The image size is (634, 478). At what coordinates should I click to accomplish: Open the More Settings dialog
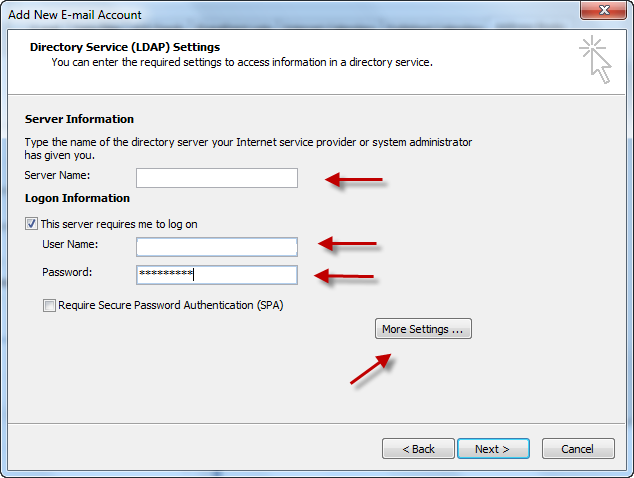point(422,329)
